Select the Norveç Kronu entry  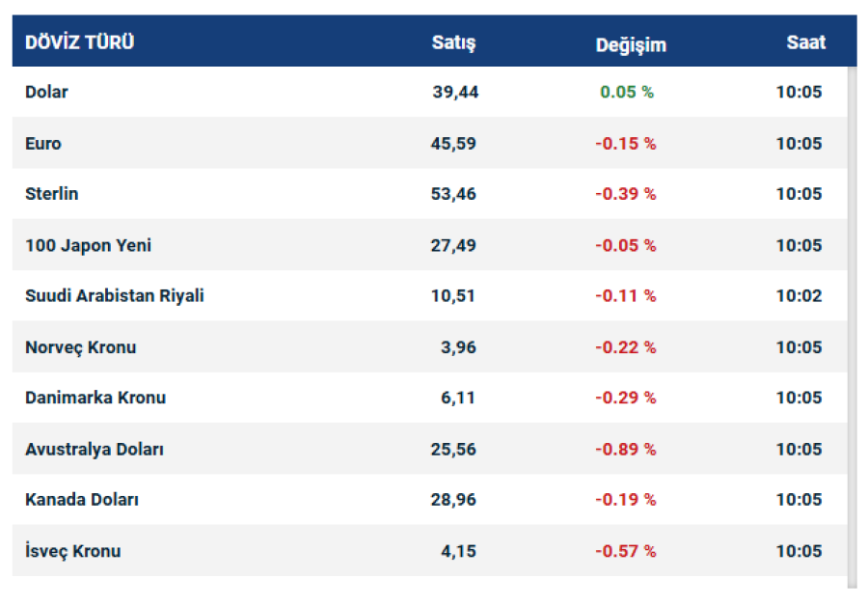pos(81,347)
